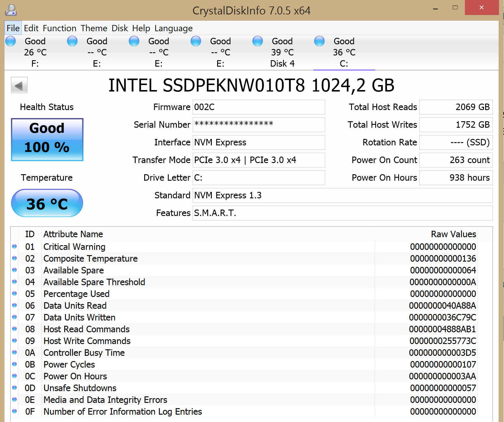504x422 pixels.
Task: Click the Percentage Used status indicator dot
Action: tap(14, 294)
